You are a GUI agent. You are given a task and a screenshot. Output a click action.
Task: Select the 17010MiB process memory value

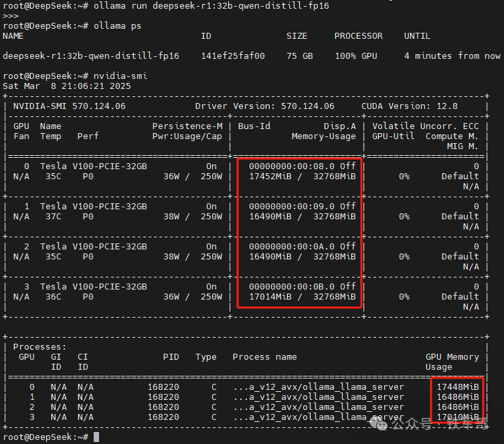point(454,417)
